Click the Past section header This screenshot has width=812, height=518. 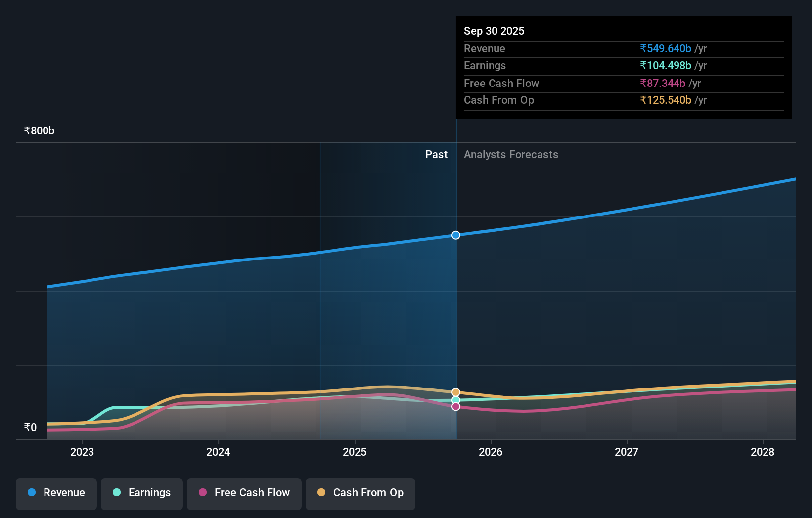436,154
